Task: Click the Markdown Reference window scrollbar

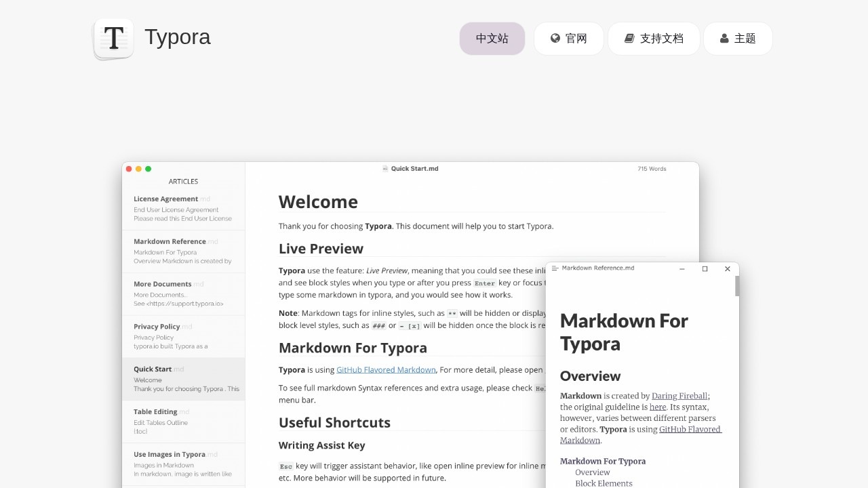Action: click(x=737, y=287)
